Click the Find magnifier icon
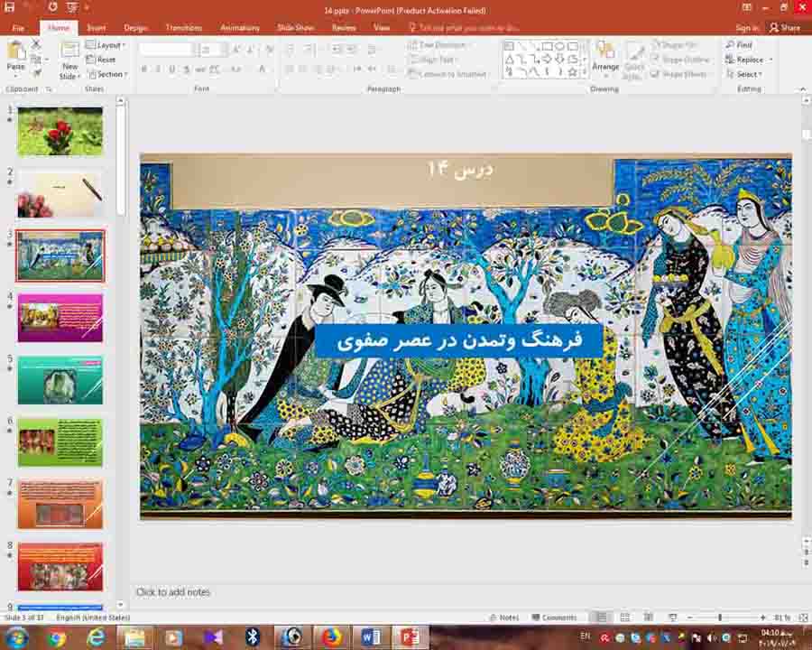812x650 pixels. 730,45
